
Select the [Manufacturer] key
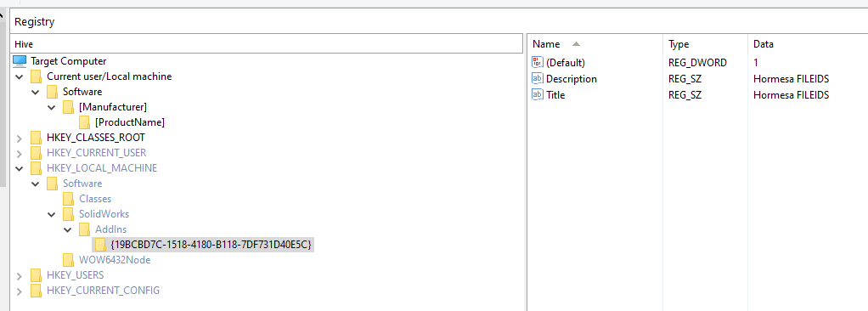click(x=113, y=107)
